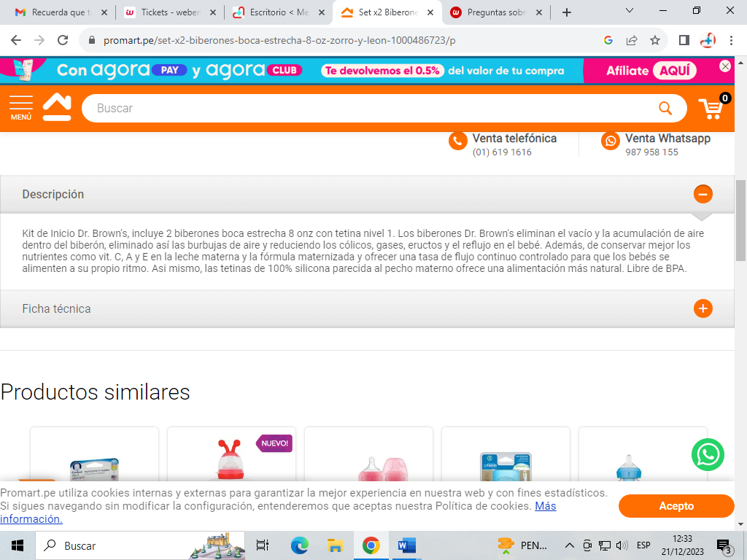Switch to the Escritorio tab
The width and height of the screenshot is (747, 560).
[279, 12]
